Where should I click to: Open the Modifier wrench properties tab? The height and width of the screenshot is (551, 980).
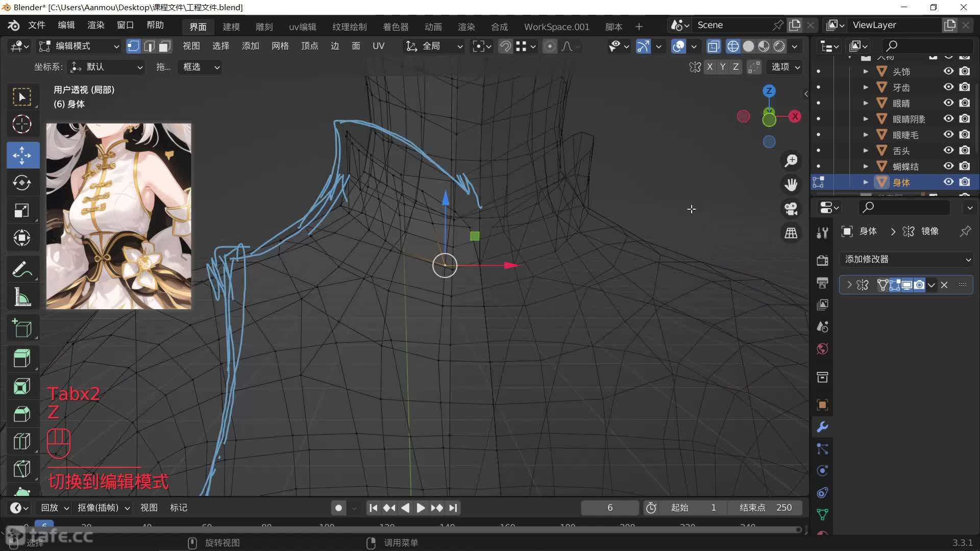click(822, 427)
